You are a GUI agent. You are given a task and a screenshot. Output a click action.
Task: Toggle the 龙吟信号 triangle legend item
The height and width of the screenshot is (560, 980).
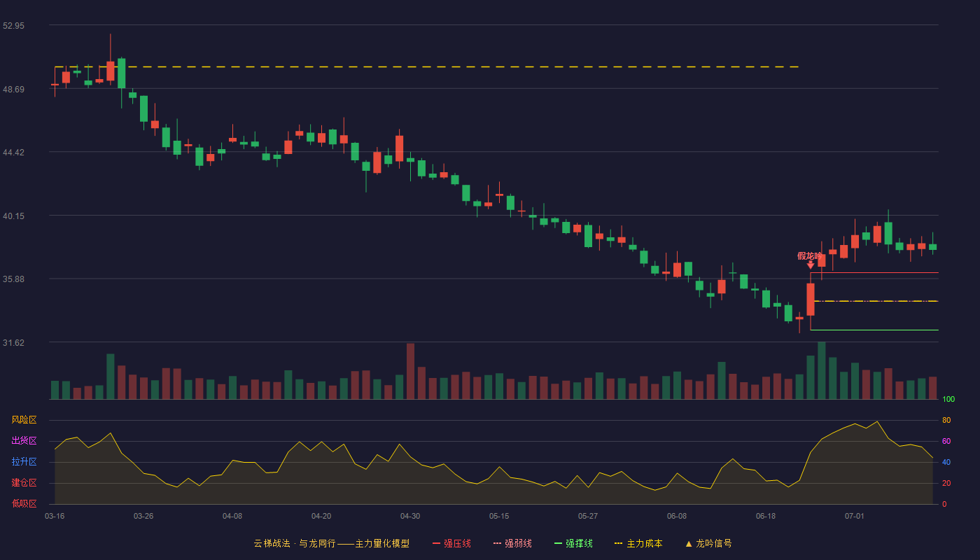[708, 543]
